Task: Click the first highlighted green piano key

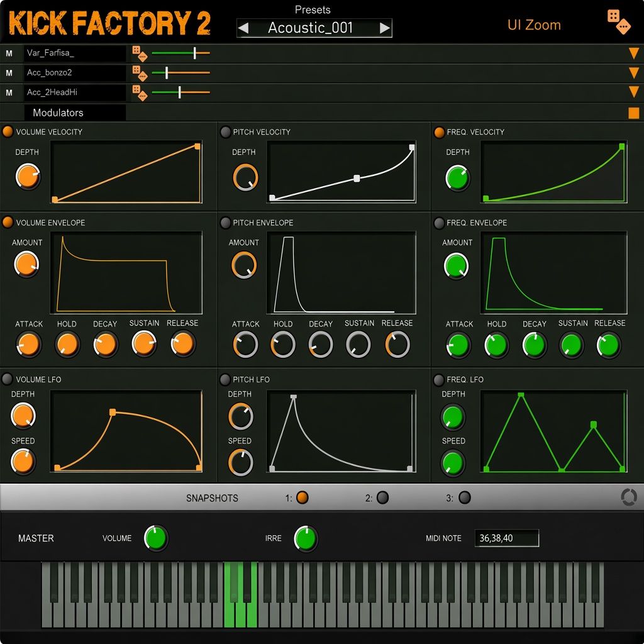Action: click(x=229, y=594)
